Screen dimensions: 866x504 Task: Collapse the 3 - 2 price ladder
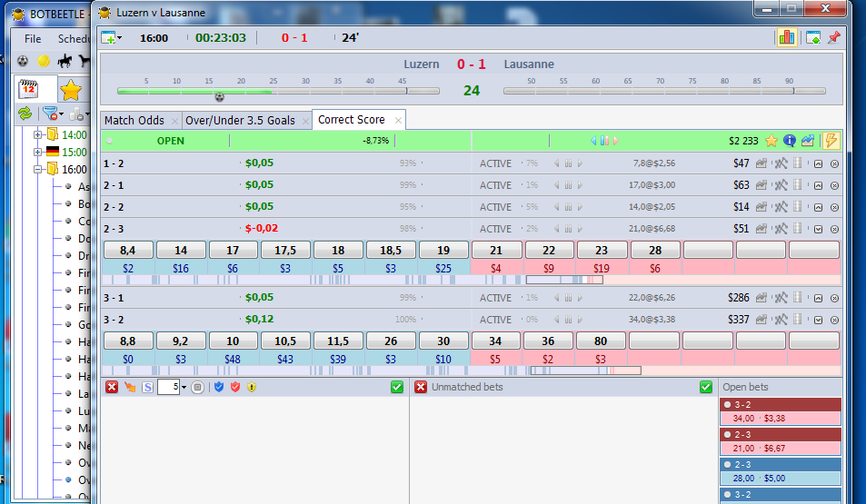pyautogui.click(x=818, y=320)
